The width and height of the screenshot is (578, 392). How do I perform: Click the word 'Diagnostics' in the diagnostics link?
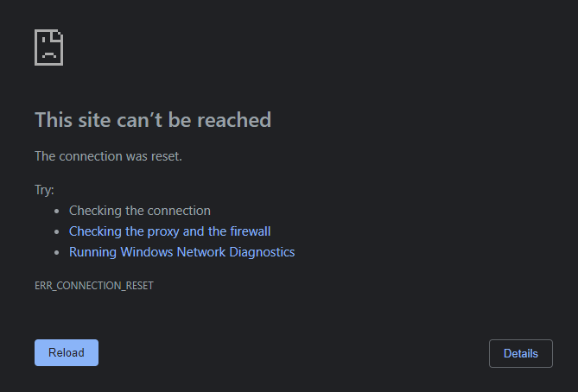pyautogui.click(x=262, y=252)
